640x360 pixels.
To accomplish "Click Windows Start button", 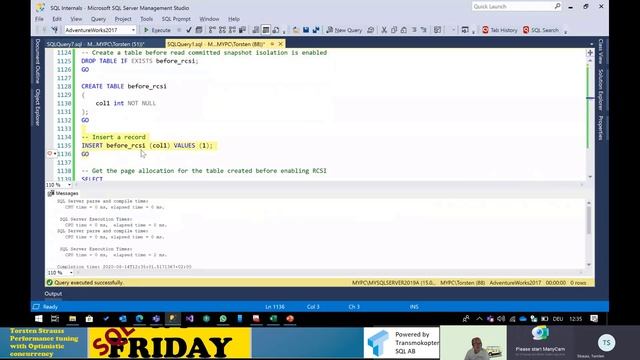I will pyautogui.click(x=39, y=319).
